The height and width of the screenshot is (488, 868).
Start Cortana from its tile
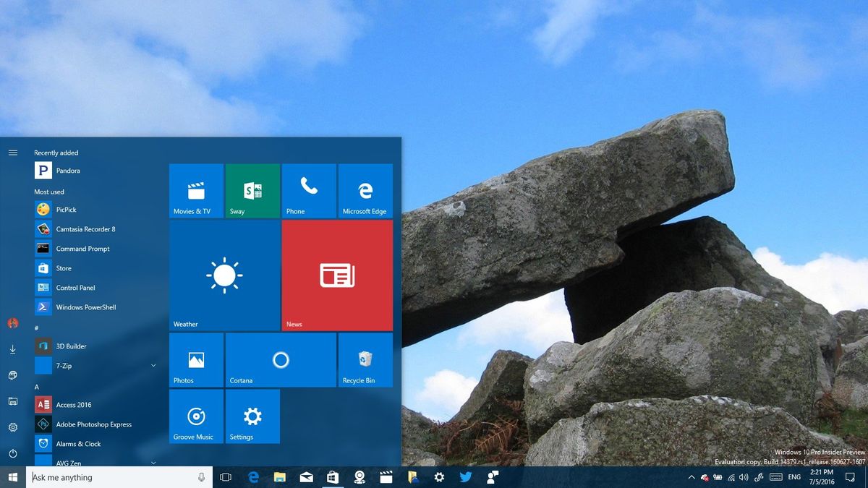[281, 359]
